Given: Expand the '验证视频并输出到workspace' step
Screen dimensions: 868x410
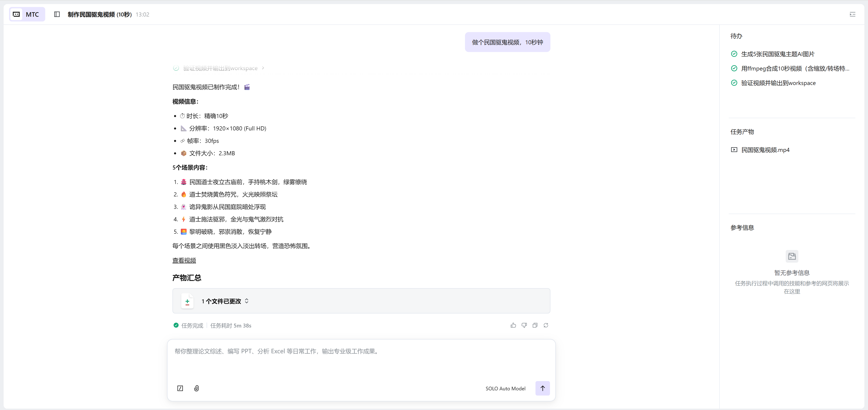Looking at the screenshot, I should tap(220, 68).
